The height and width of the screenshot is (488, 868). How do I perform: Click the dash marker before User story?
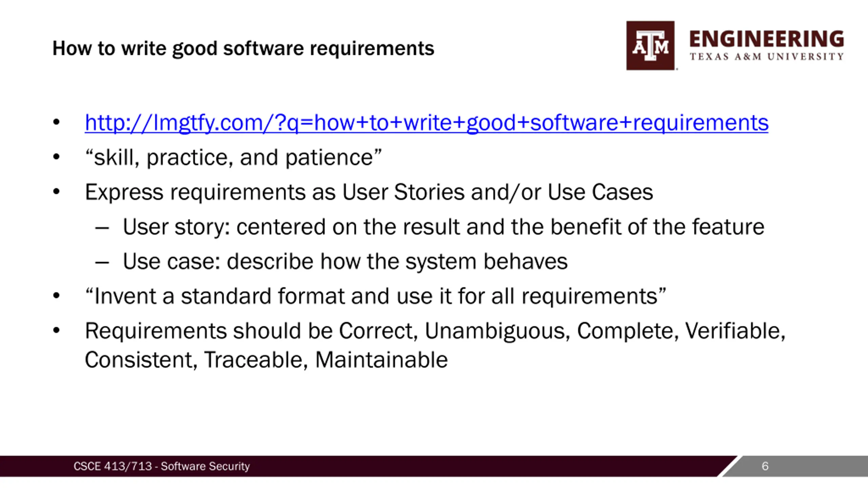click(x=102, y=228)
